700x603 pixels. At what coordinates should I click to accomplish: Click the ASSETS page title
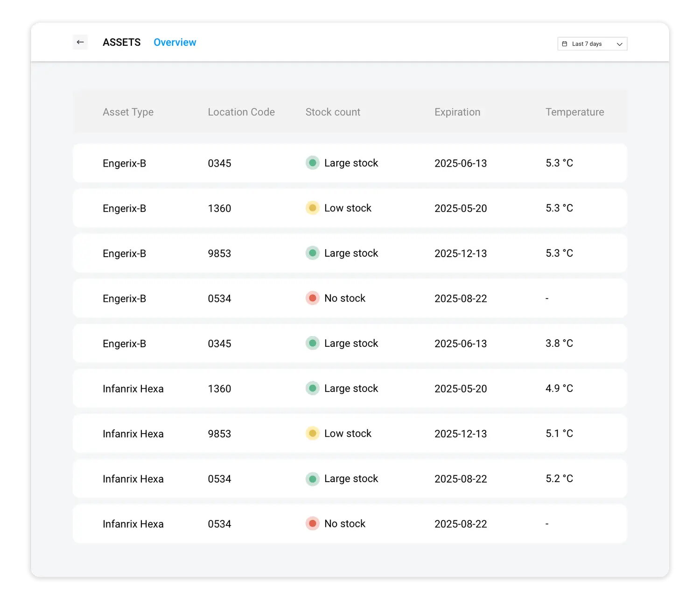tap(121, 42)
